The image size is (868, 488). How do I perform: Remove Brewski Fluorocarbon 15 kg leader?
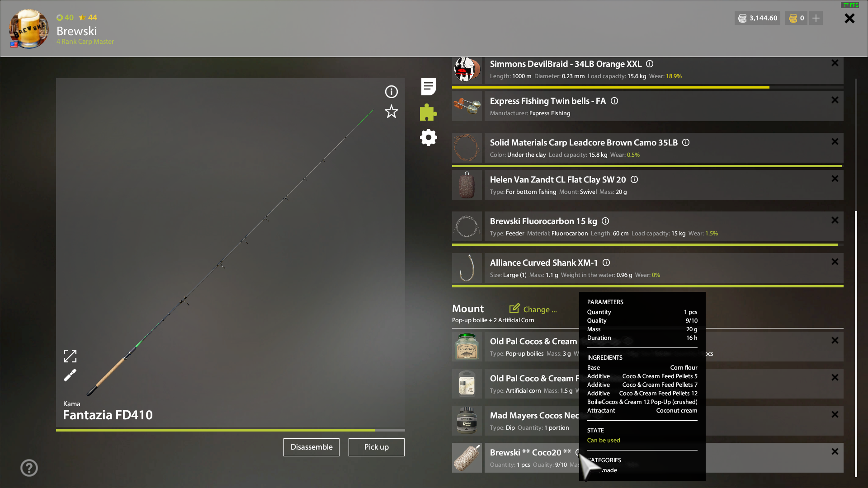tap(835, 221)
